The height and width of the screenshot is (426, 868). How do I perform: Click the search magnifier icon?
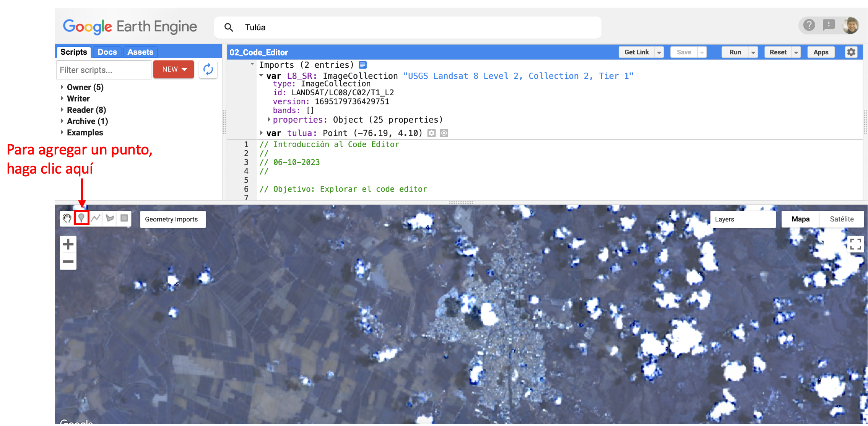tap(229, 28)
